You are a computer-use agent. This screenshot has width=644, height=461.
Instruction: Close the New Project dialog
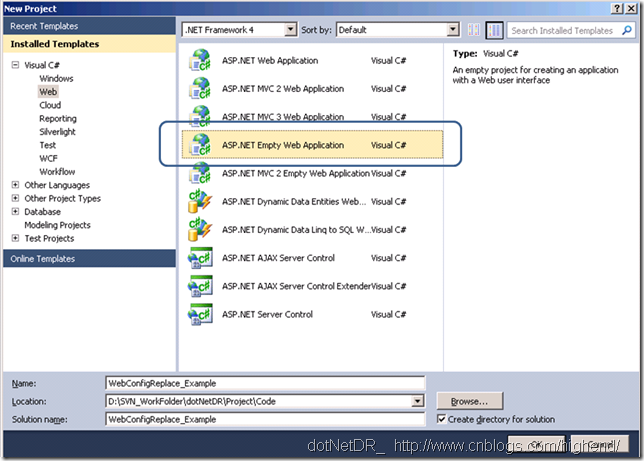tap(631, 9)
